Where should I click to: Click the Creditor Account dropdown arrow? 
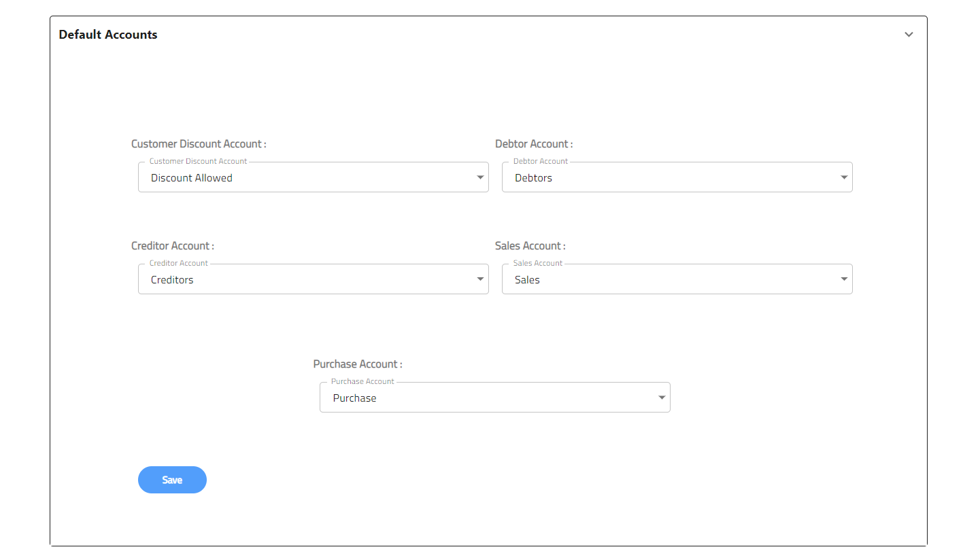click(480, 279)
